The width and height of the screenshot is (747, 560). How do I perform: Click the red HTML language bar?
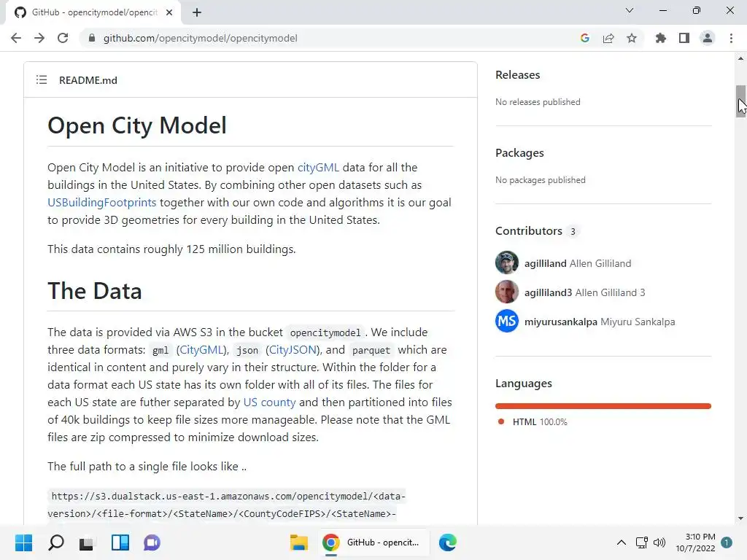pos(603,406)
